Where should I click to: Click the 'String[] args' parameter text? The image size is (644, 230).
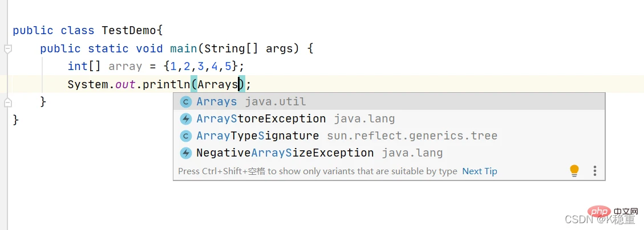click(249, 49)
